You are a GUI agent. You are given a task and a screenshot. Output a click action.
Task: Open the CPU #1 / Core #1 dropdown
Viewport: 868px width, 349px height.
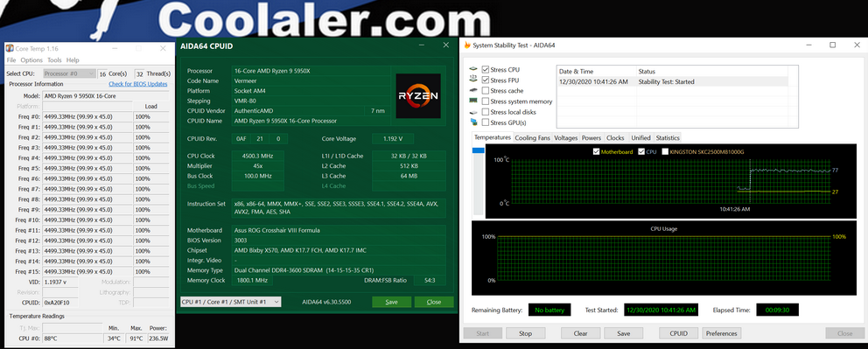click(x=231, y=302)
